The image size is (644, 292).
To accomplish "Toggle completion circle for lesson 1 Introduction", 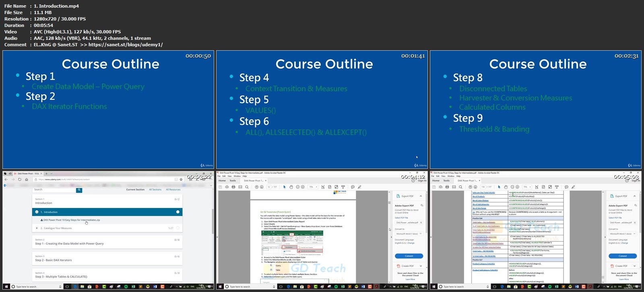I will coord(178,212).
